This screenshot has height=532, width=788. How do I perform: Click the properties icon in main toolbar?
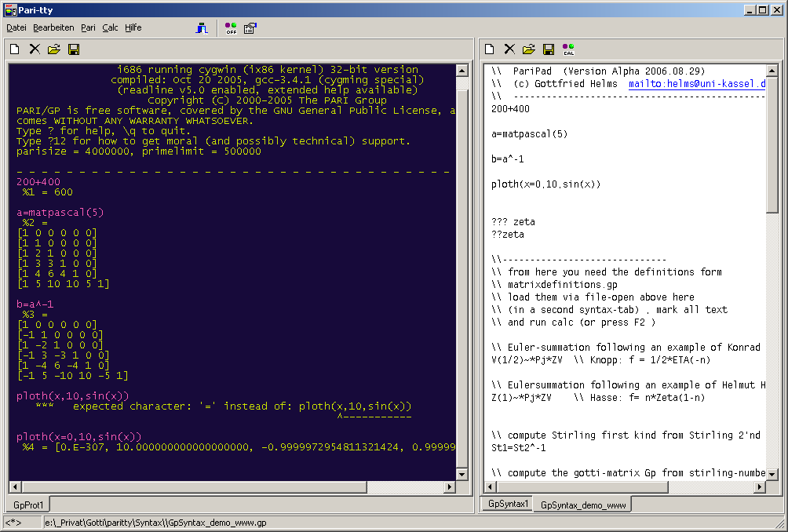(x=250, y=28)
